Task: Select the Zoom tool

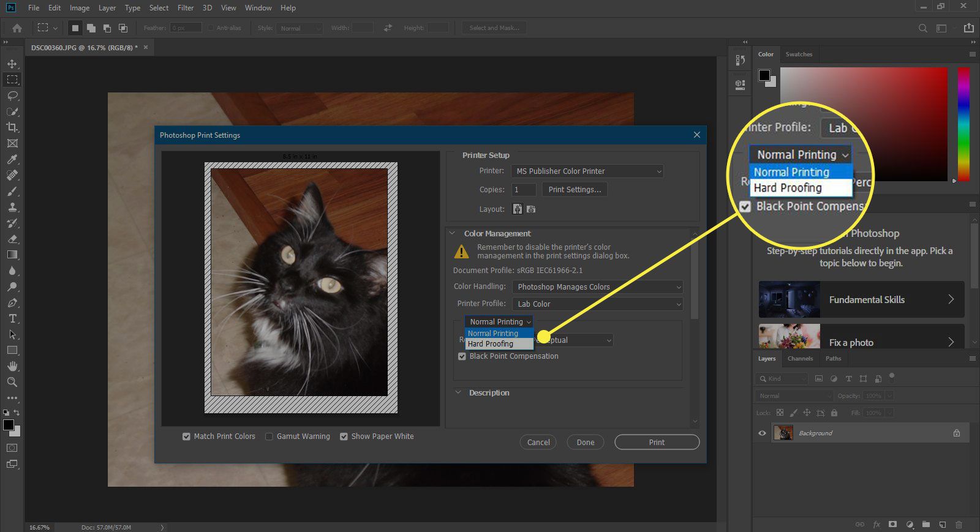Action: pyautogui.click(x=12, y=382)
